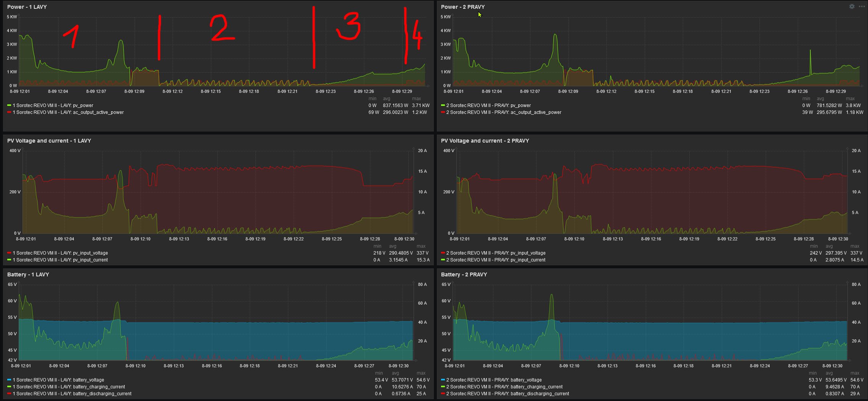
Task: Click green pv_power swatch in Power - 1 LAVY legend
Action: [9, 106]
